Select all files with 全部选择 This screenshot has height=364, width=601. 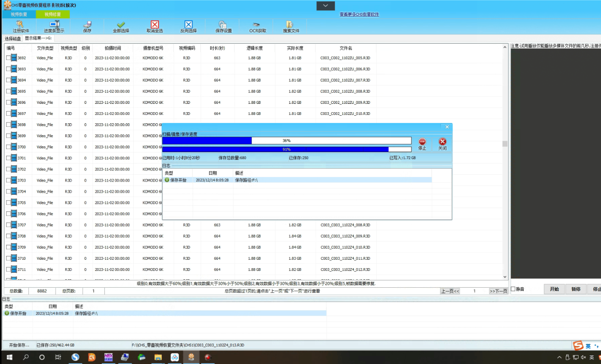click(121, 26)
